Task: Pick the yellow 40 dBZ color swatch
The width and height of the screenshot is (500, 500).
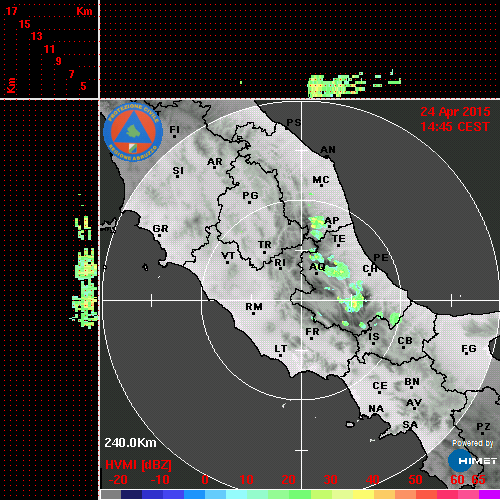Action: 363,494
